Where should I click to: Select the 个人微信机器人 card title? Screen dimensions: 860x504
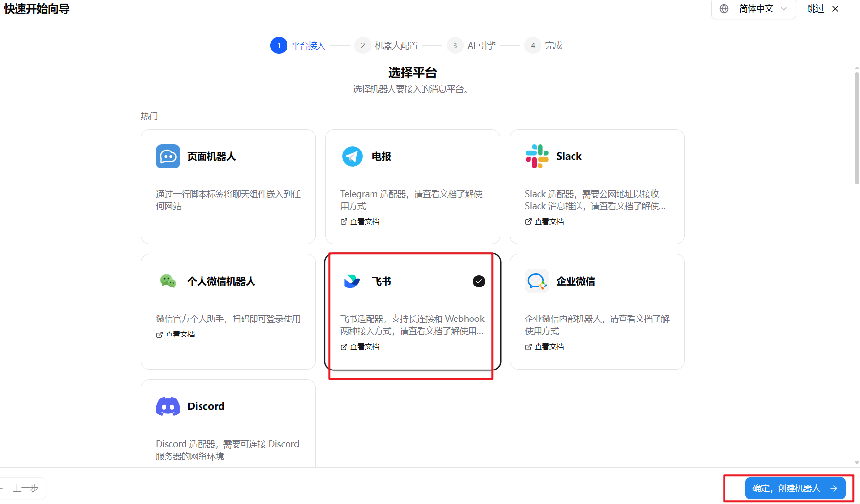(x=221, y=281)
